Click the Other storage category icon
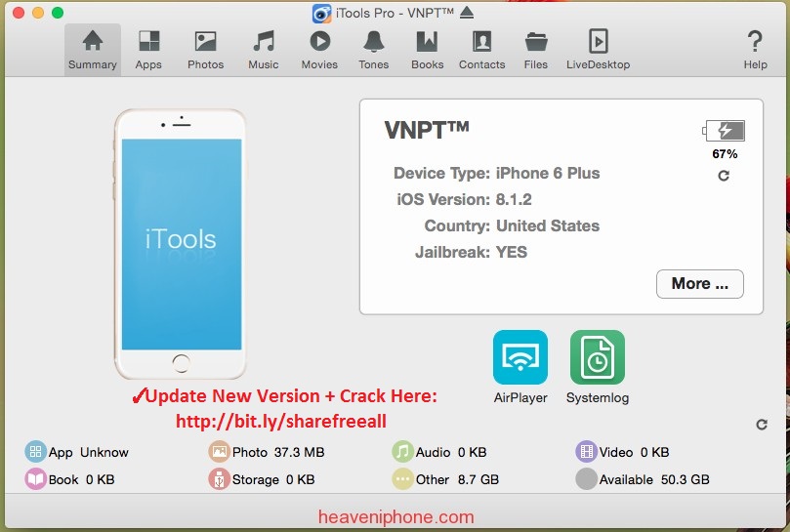Screen dimensions: 790x532 pos(402,478)
